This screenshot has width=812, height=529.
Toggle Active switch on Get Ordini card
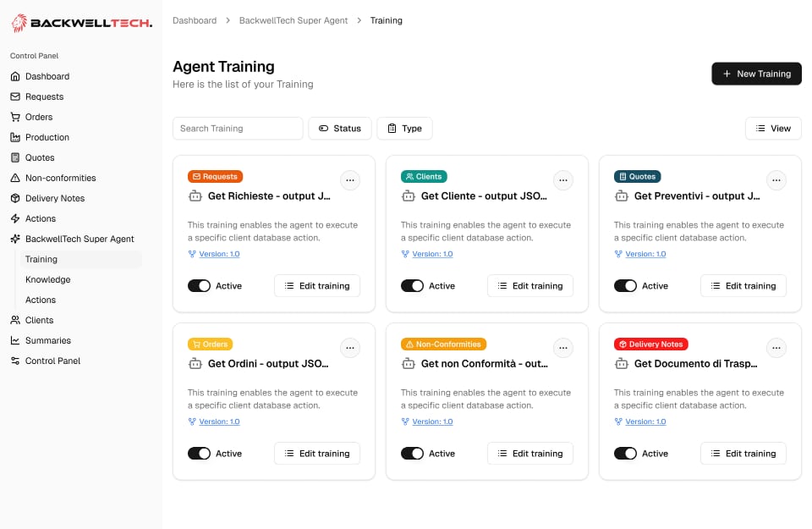coord(199,454)
